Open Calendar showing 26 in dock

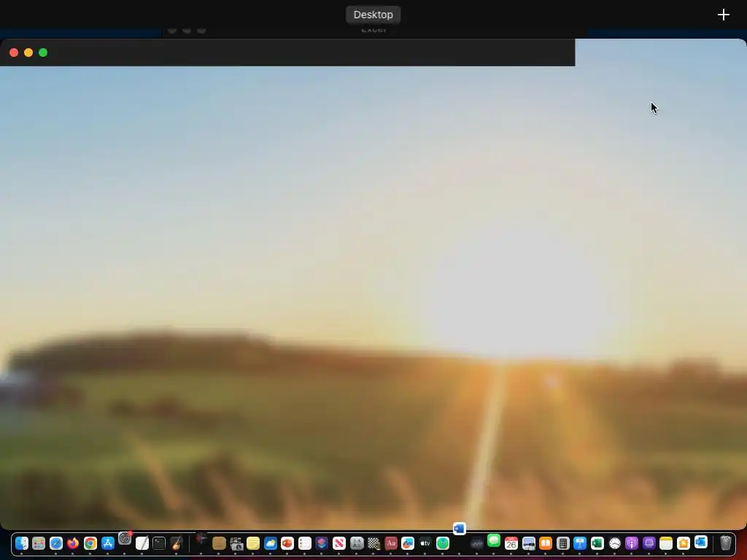(511, 543)
